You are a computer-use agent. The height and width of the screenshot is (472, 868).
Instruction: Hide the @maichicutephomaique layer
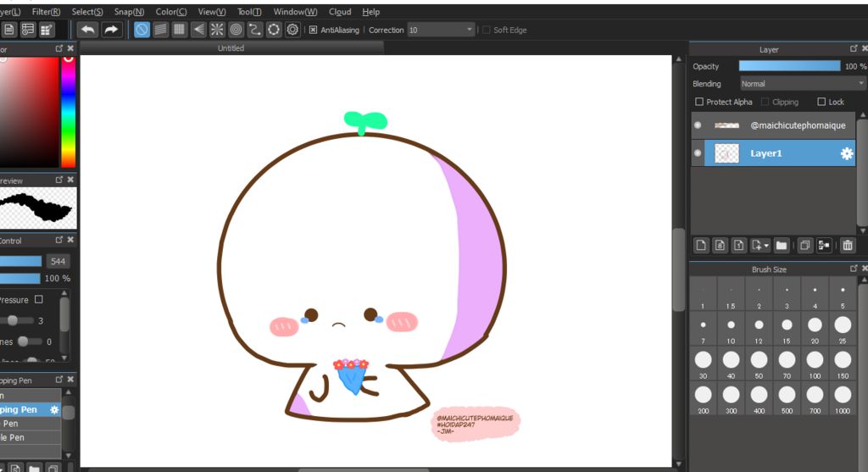(x=698, y=125)
